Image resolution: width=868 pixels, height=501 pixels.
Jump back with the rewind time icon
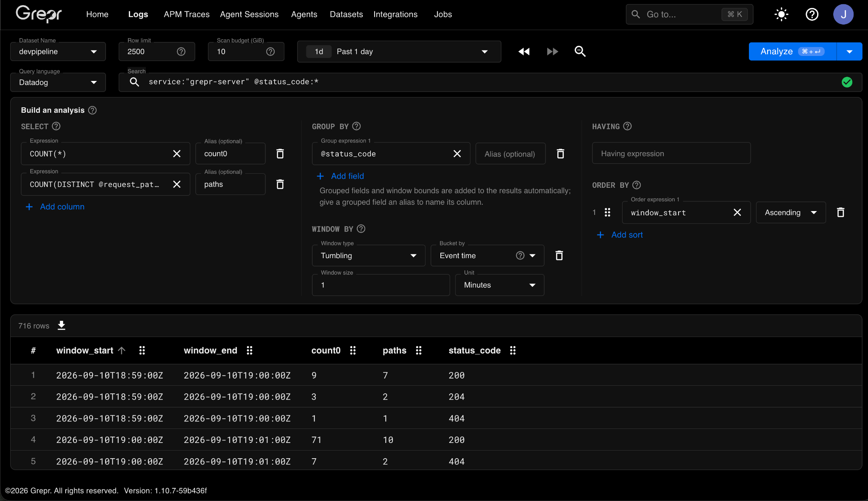point(524,51)
